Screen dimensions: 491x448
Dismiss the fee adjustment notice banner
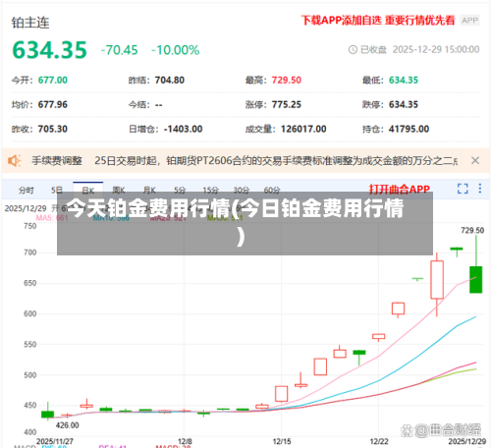pyautogui.click(x=475, y=160)
